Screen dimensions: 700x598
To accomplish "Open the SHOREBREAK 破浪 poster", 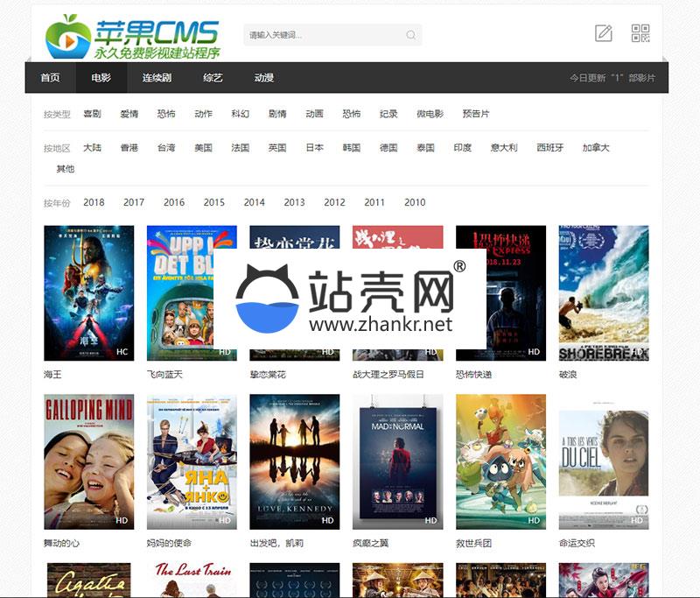I will [x=604, y=293].
